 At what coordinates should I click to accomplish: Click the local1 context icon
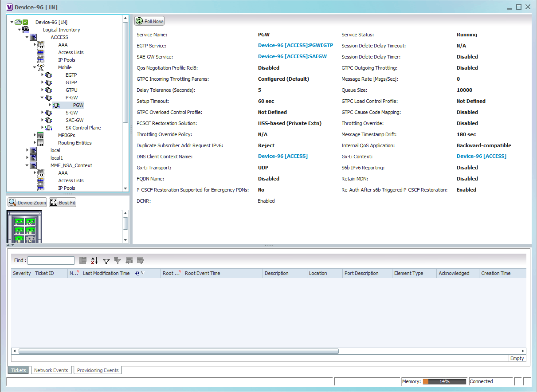click(33, 158)
